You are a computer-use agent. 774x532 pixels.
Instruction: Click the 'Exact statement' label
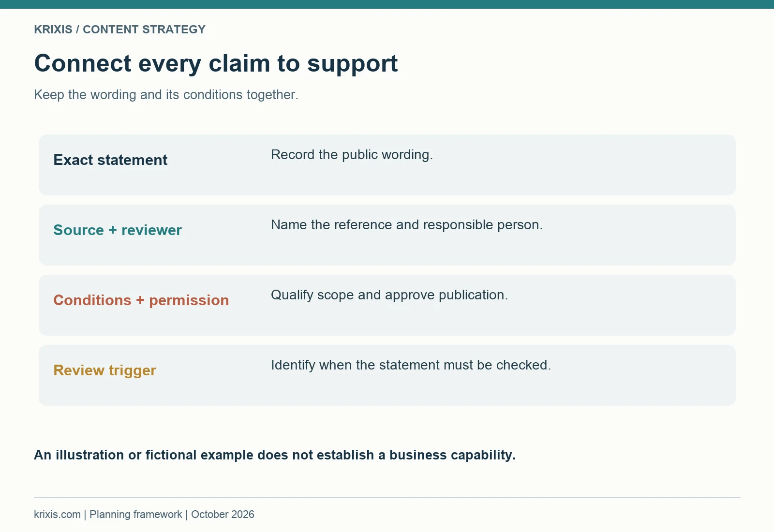coord(110,160)
